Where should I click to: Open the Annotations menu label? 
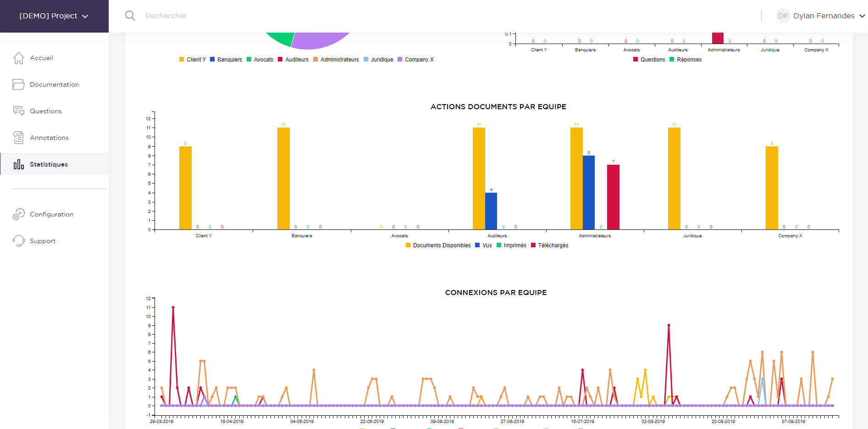pos(49,138)
